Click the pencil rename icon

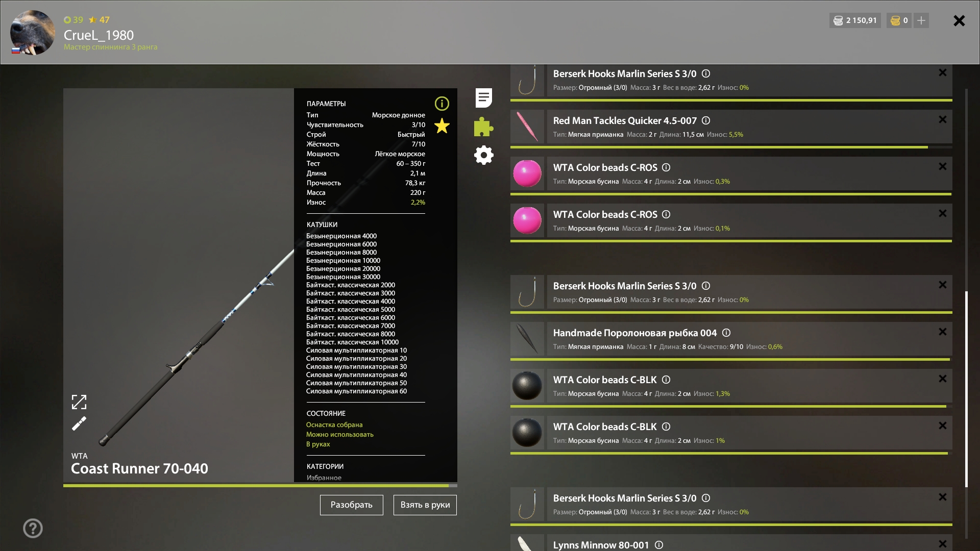(79, 423)
